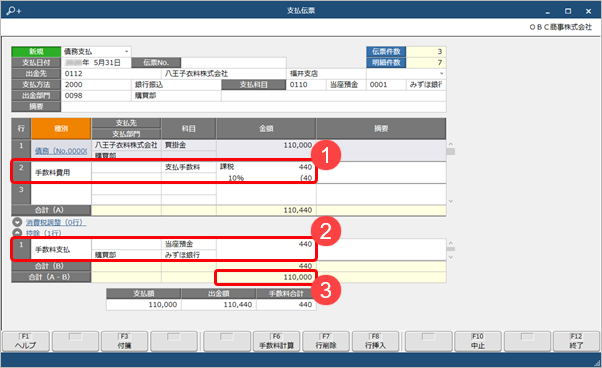Click the 明細件数 value 7

tap(426, 63)
